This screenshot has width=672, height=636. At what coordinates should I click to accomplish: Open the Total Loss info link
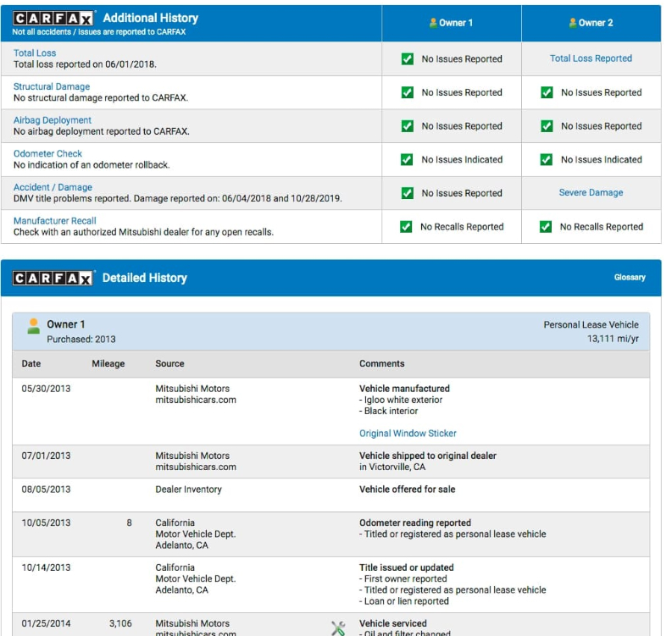click(35, 53)
